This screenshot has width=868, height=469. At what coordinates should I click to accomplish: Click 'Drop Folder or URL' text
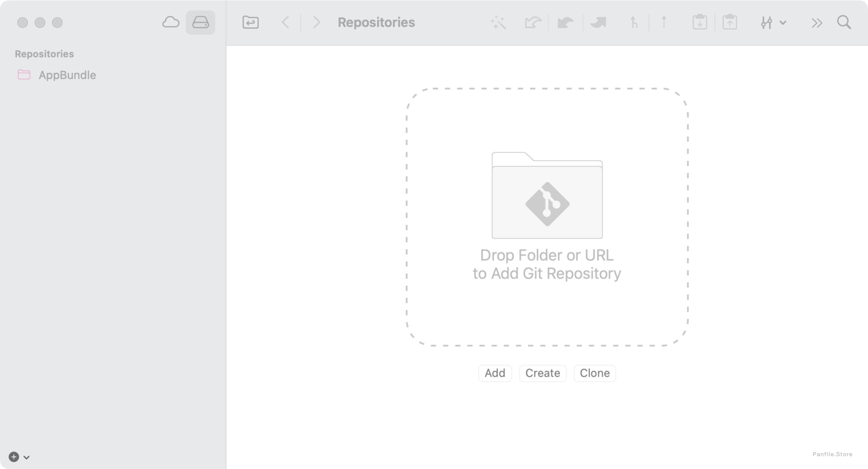tap(547, 255)
